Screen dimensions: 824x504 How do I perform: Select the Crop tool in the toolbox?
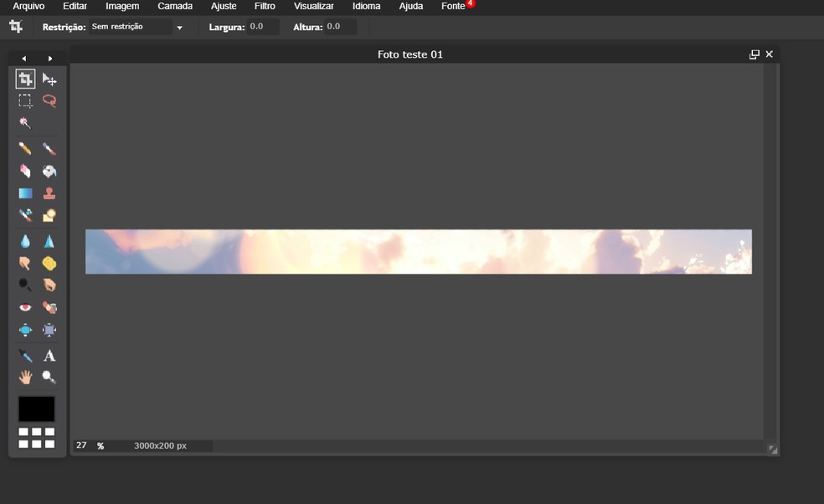point(25,79)
